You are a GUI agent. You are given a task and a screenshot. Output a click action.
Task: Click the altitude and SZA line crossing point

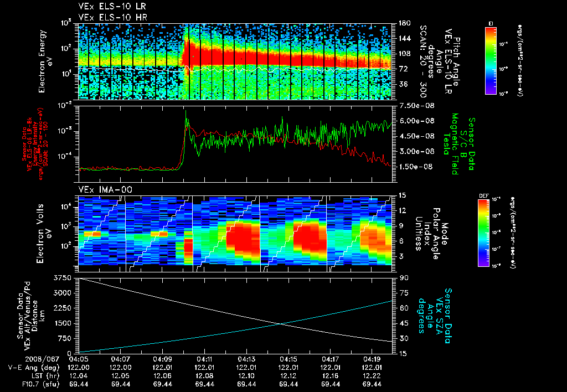[x=281, y=324]
